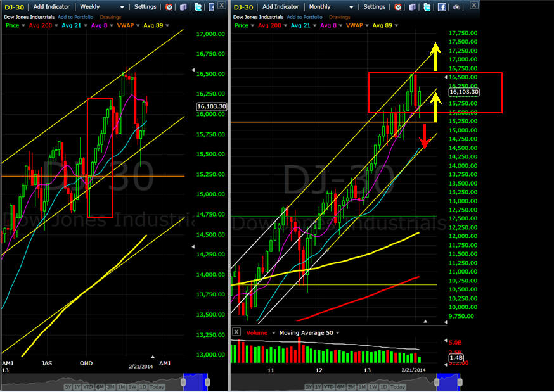Expand Avg 89 options in Weekly chart
The image size is (554, 392).
point(167,25)
